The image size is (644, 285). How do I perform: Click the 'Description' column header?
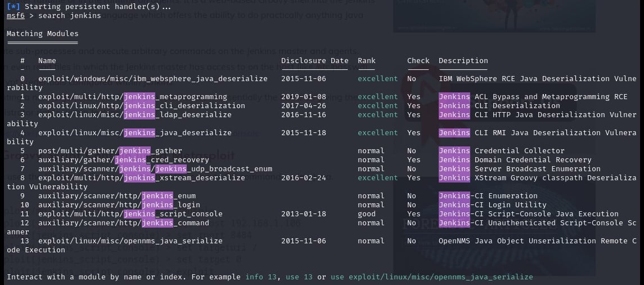pos(463,61)
